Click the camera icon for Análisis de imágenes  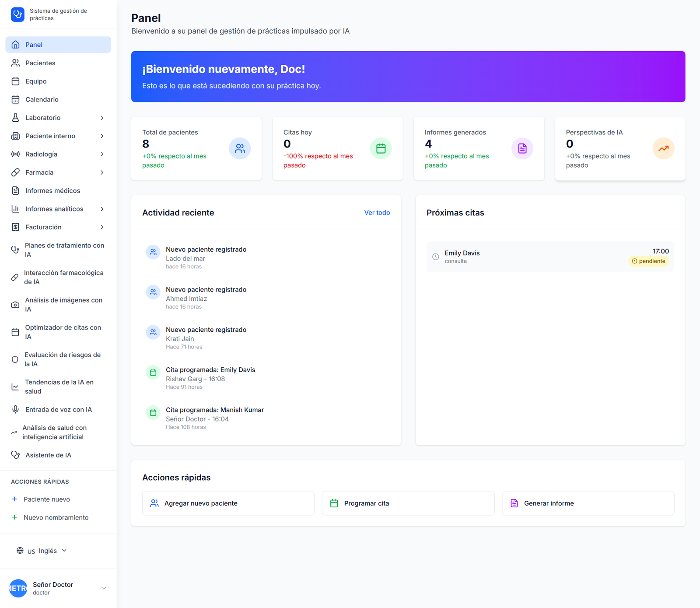click(x=15, y=305)
